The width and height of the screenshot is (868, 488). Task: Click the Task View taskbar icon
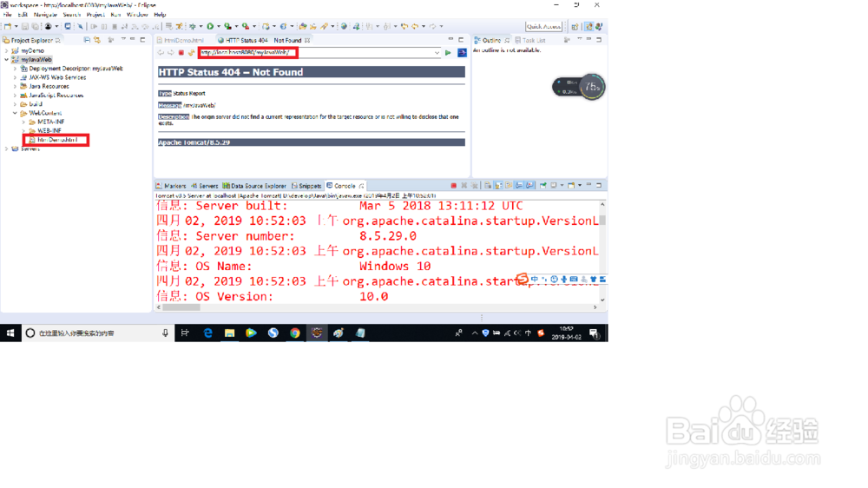pyautogui.click(x=185, y=333)
